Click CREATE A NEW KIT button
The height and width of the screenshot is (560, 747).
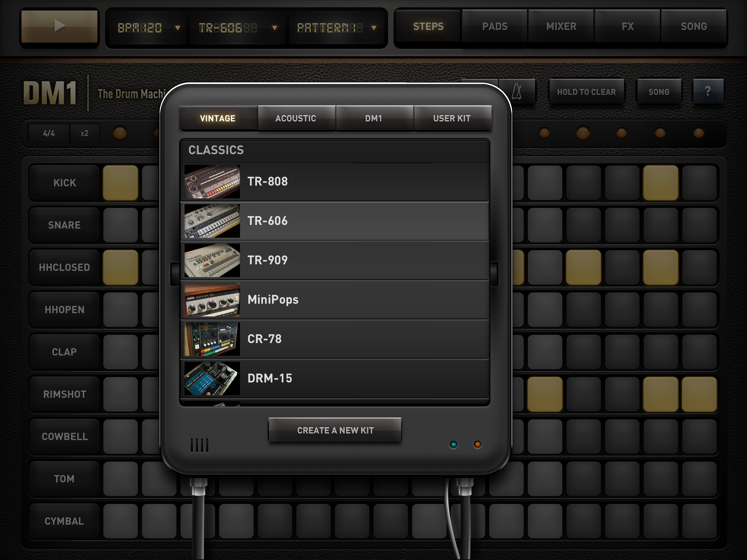click(335, 430)
